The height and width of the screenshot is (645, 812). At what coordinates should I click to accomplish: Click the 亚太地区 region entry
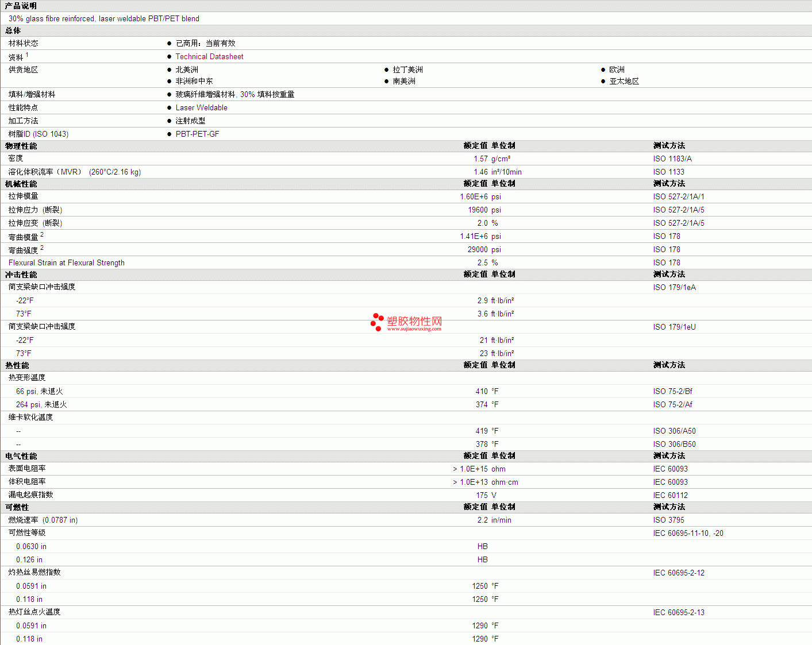624,82
